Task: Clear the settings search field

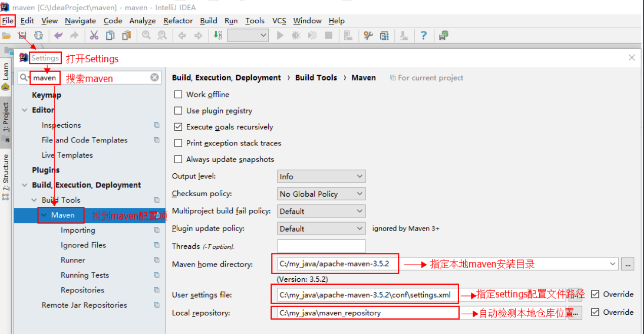Action: (x=155, y=78)
